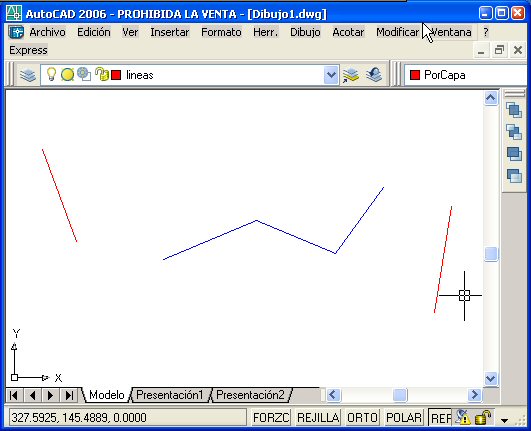Click the Bring Above Objects icon
The height and width of the screenshot is (431, 531).
[x=514, y=154]
